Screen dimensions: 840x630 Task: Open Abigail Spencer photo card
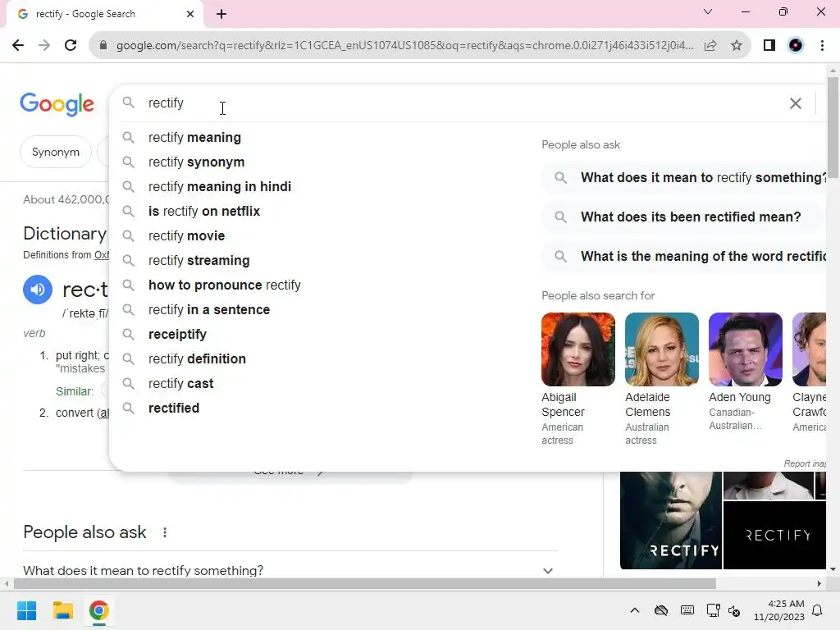(578, 349)
